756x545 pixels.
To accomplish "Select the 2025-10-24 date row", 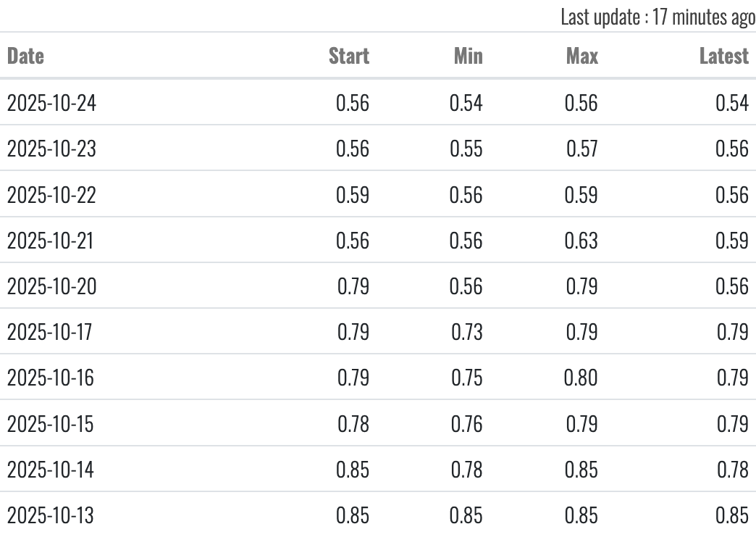I will [51, 104].
